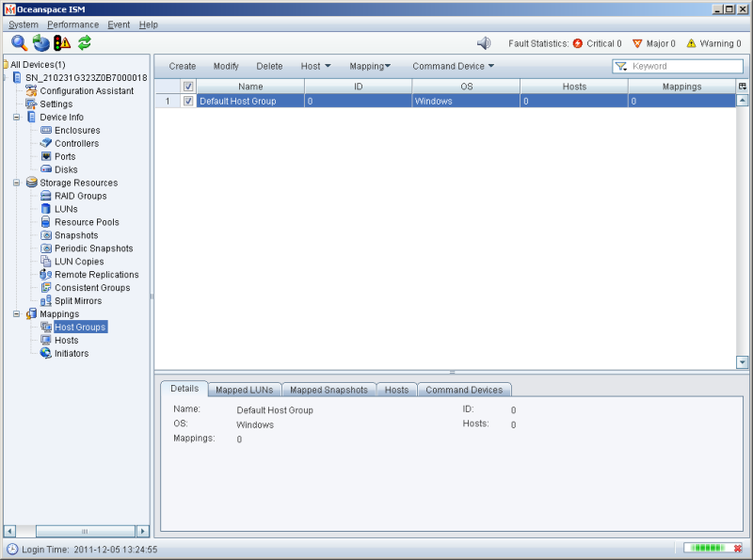This screenshot has width=753, height=560.
Task: Collapse the Storage Resources tree node
Action: tap(16, 183)
